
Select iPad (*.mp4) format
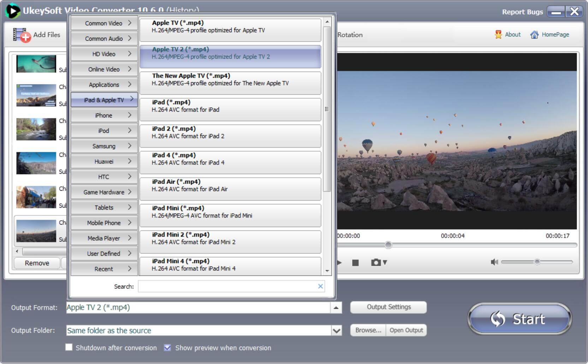click(230, 109)
